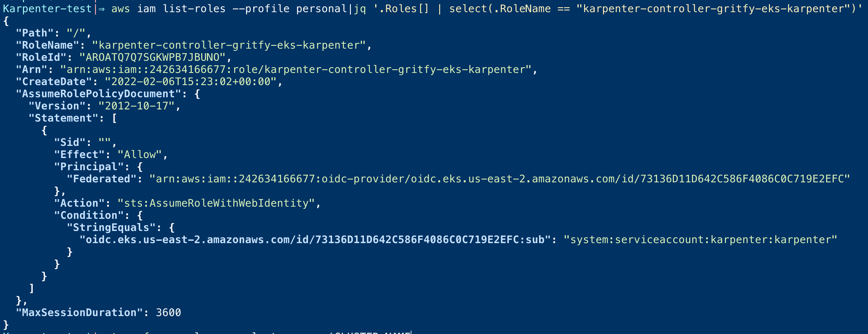Click the MaxSessionDuration value 3600
This screenshot has width=868, height=334.
169,313
